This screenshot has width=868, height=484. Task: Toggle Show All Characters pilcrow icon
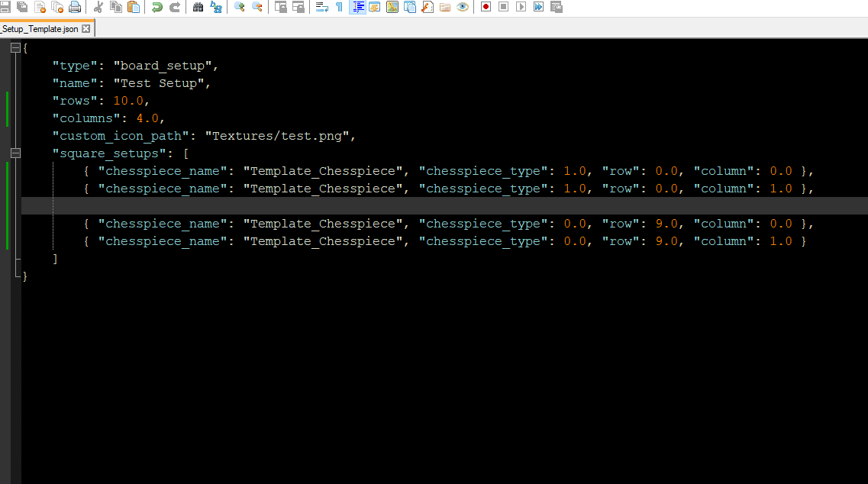click(340, 7)
